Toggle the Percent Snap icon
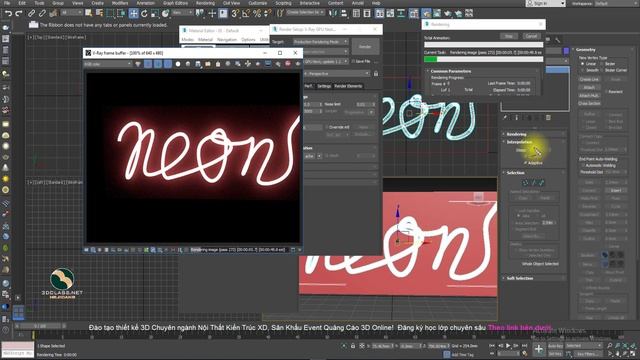This screenshot has height=360, width=640. [257, 13]
